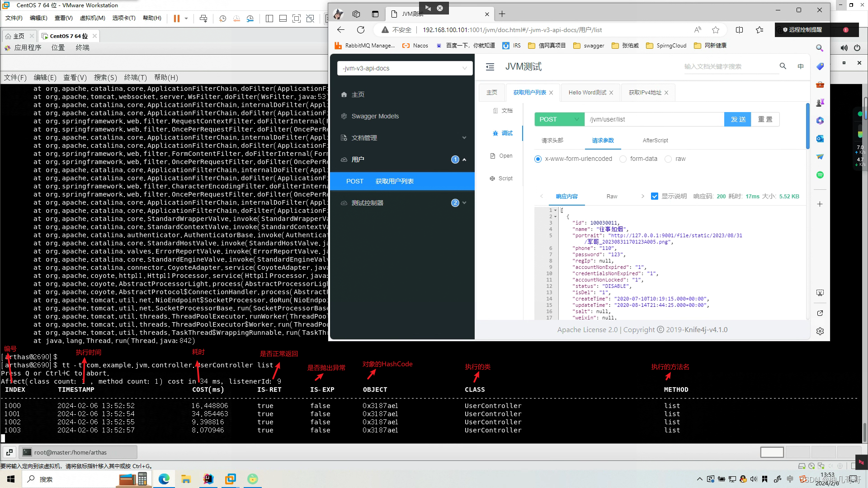Switch to 请求头部 tab

pos(552,141)
